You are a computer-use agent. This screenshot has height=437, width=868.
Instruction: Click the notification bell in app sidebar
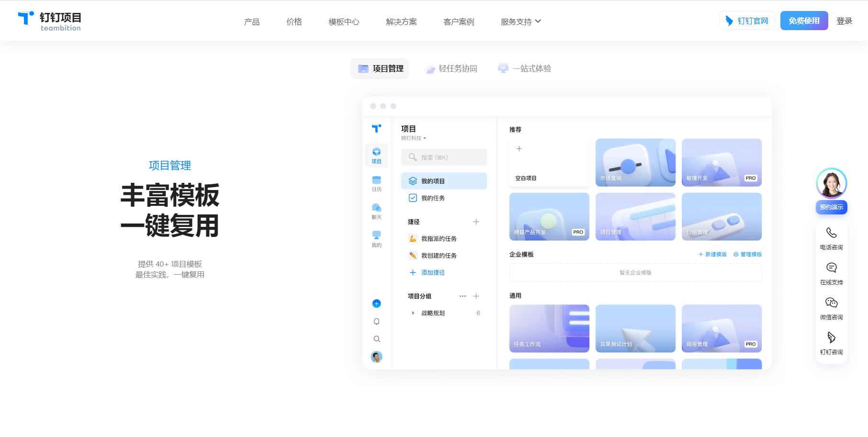tap(377, 322)
